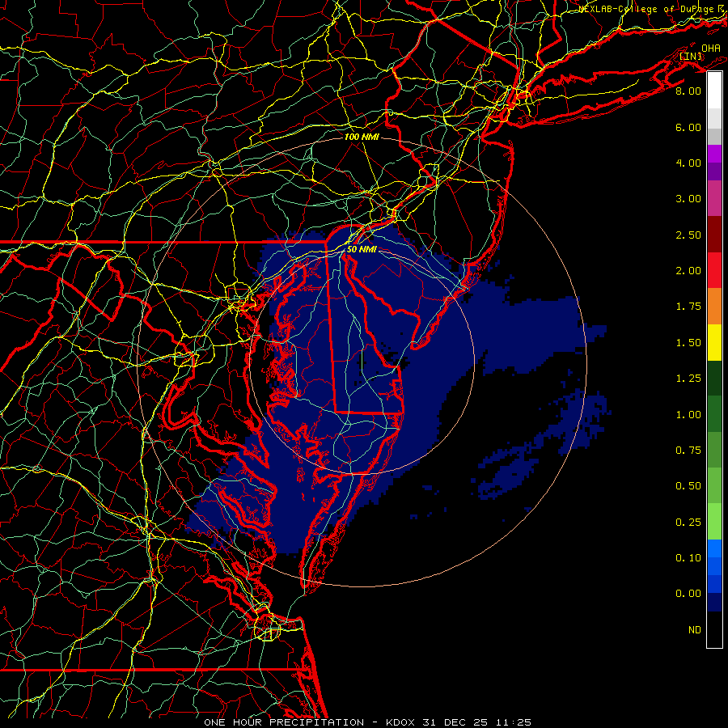
Task: Click the '0.25' legend value
Action: 688,523
